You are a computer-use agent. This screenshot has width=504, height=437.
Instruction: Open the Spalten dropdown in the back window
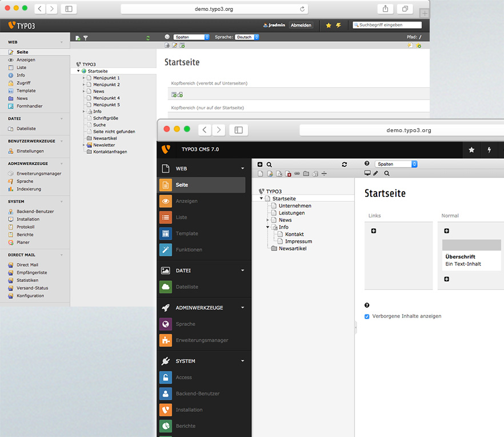click(191, 37)
